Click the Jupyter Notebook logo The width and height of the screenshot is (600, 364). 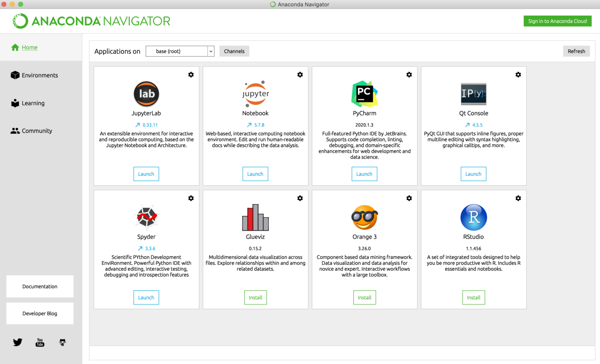pyautogui.click(x=255, y=94)
